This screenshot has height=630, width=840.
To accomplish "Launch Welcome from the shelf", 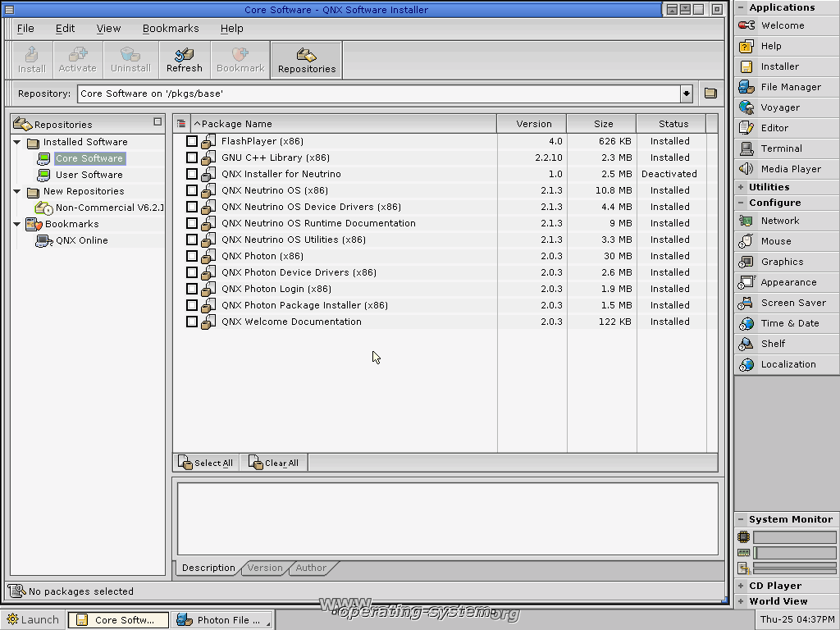I will [787, 25].
